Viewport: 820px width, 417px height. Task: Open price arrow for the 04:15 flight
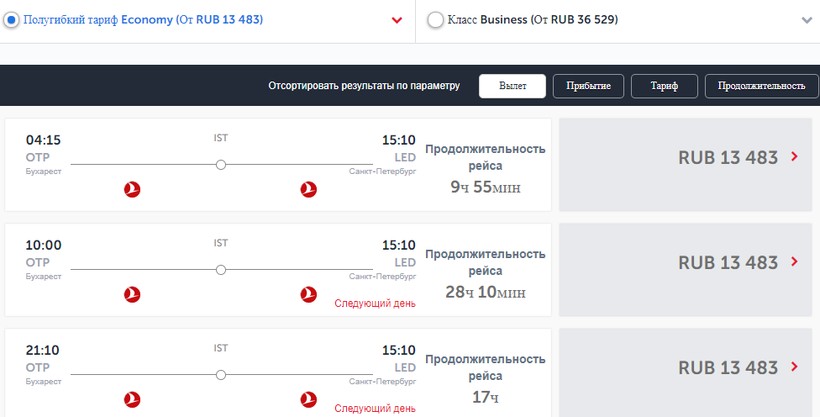794,157
